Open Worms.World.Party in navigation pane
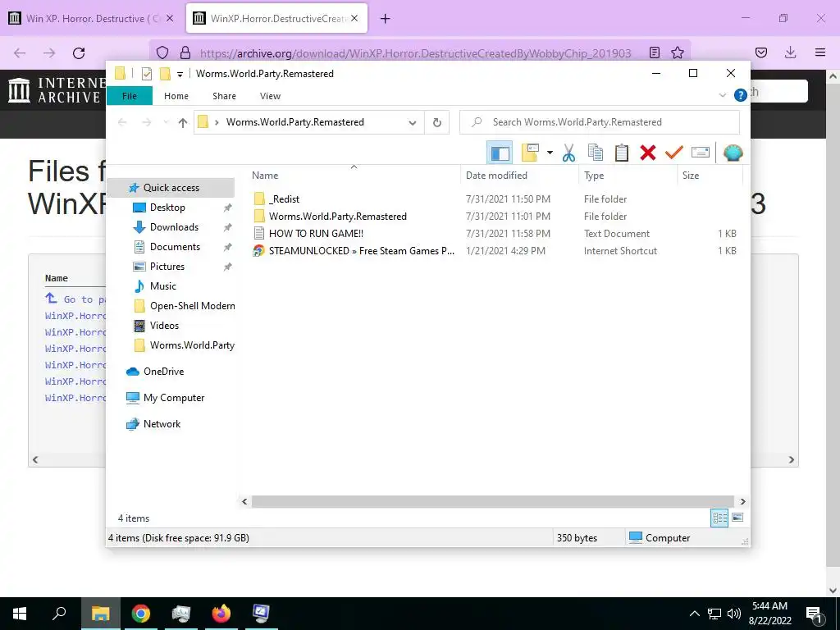 coord(192,345)
